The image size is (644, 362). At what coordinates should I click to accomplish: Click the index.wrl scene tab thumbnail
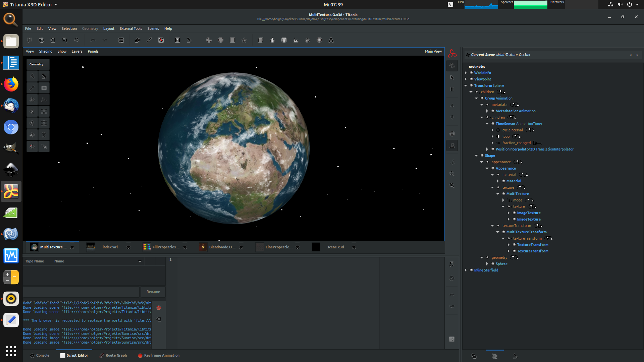click(91, 247)
